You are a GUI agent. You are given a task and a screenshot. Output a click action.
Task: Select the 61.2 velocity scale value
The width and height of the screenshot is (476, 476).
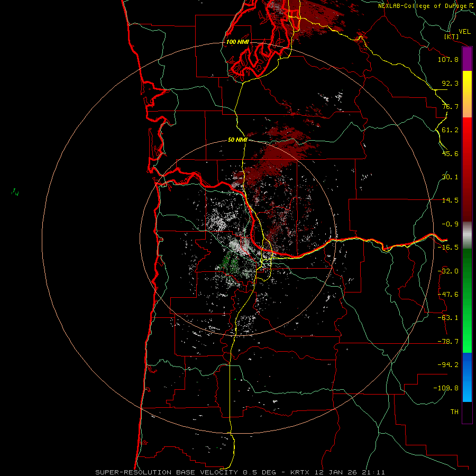click(450, 130)
